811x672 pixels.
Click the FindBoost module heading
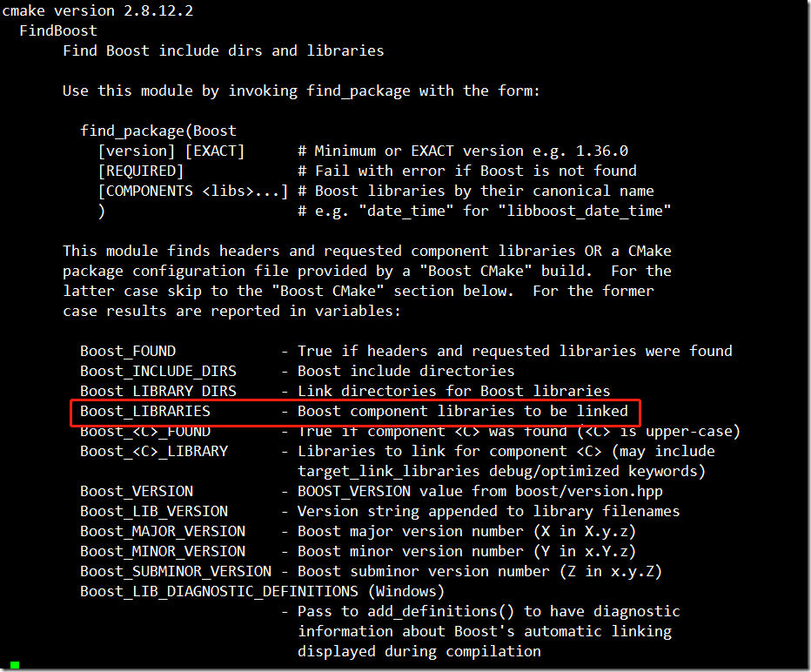(x=57, y=30)
